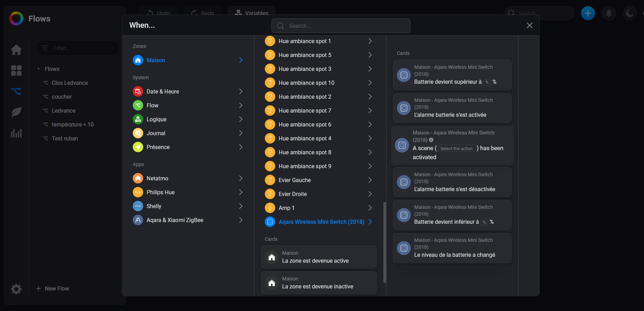Image resolution: width=644 pixels, height=311 pixels.
Task: Click the Philips Hue app icon
Action: click(138, 192)
